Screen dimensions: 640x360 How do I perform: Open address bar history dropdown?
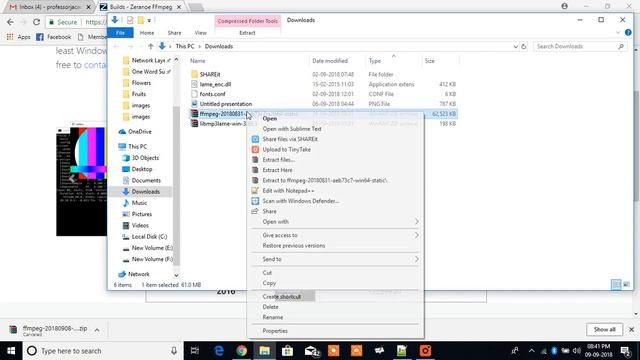click(x=516, y=47)
